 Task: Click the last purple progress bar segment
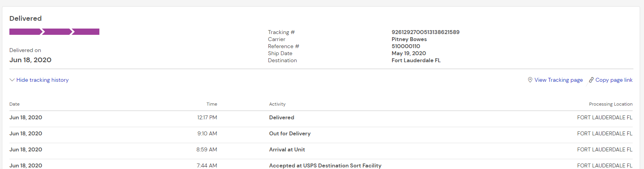click(86, 32)
